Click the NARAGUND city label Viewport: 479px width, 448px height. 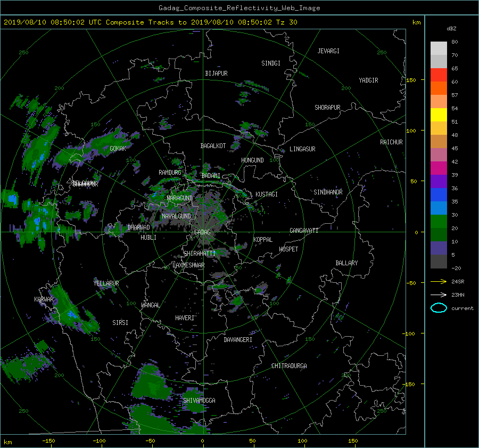coord(180,198)
